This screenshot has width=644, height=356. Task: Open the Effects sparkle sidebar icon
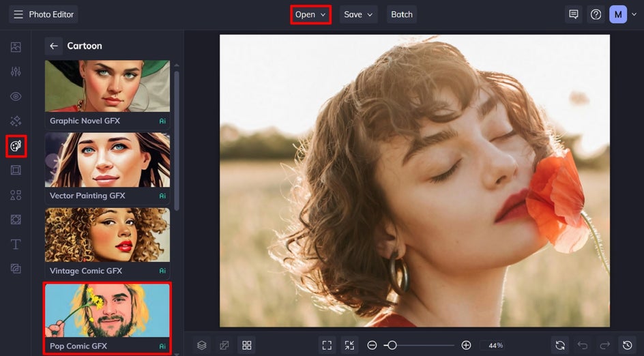[16, 121]
